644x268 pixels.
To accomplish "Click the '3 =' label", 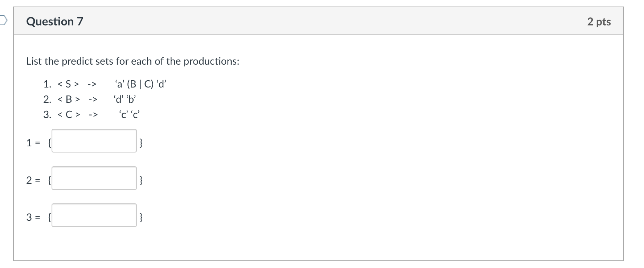I will tap(33, 217).
